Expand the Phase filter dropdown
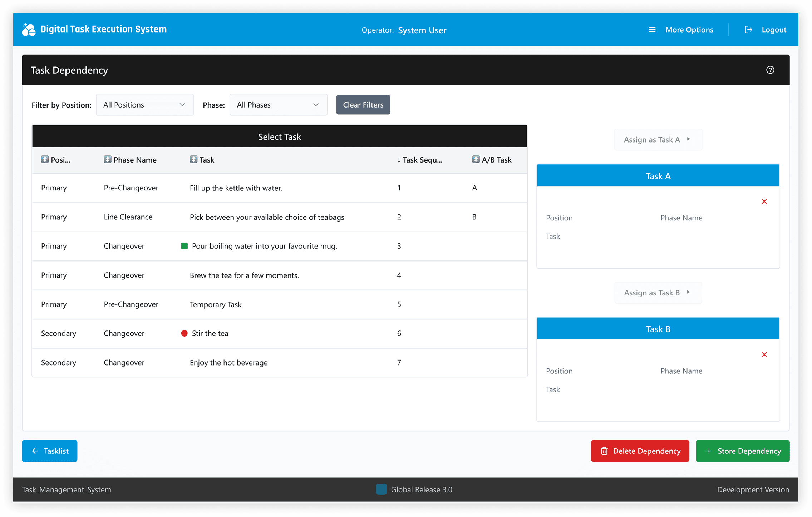 tap(278, 105)
